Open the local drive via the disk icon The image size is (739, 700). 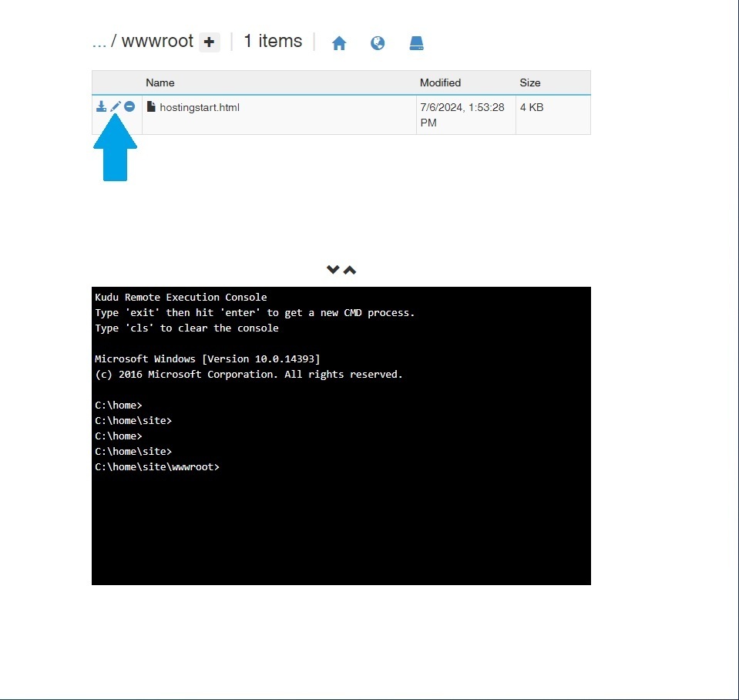[416, 43]
